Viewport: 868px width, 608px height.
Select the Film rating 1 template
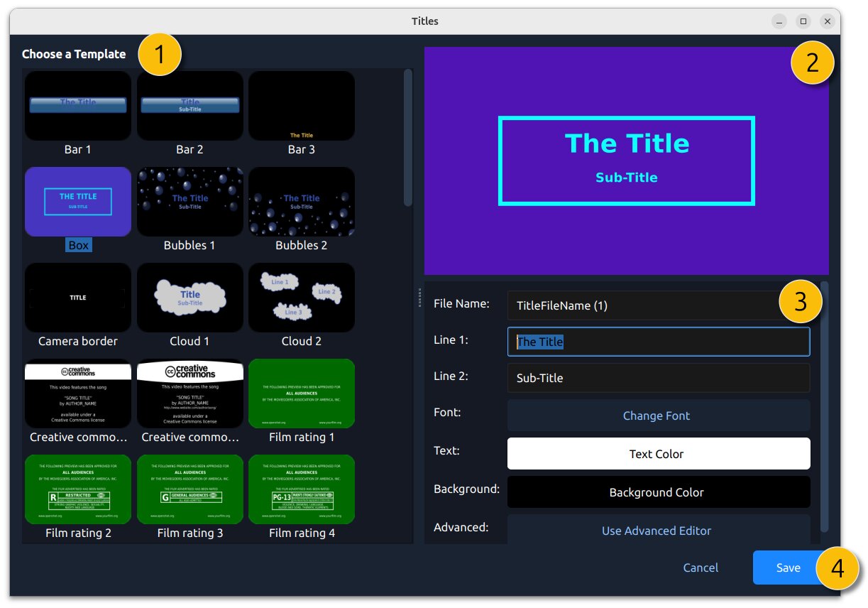tap(301, 393)
